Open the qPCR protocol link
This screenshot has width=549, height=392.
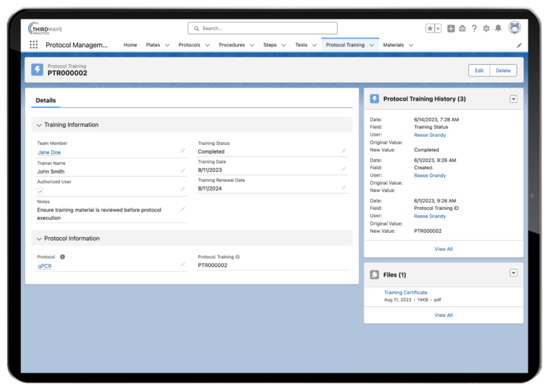pos(44,266)
